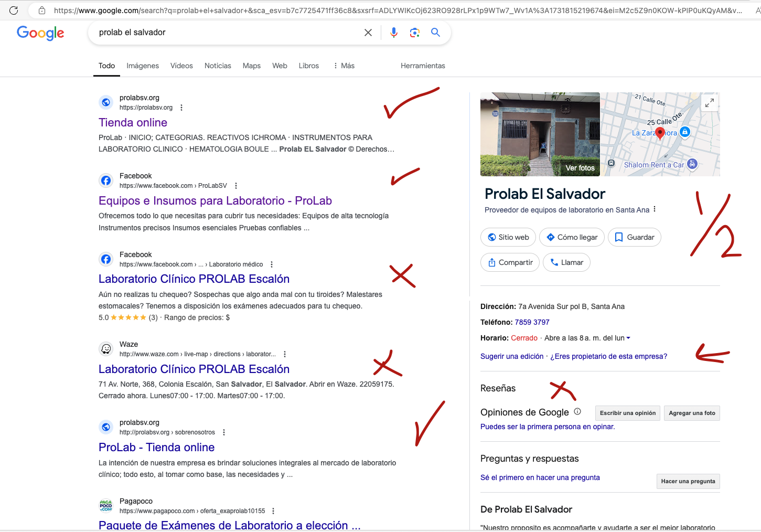Open Paquete de Exámenes de Laboratorio link

pyautogui.click(x=230, y=525)
